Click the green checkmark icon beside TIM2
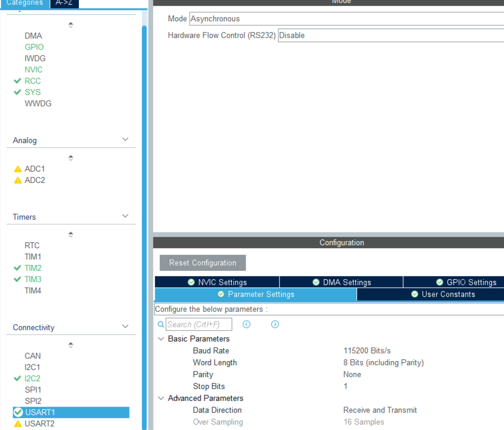Image resolution: width=504 pixels, height=430 pixels. coord(17,268)
